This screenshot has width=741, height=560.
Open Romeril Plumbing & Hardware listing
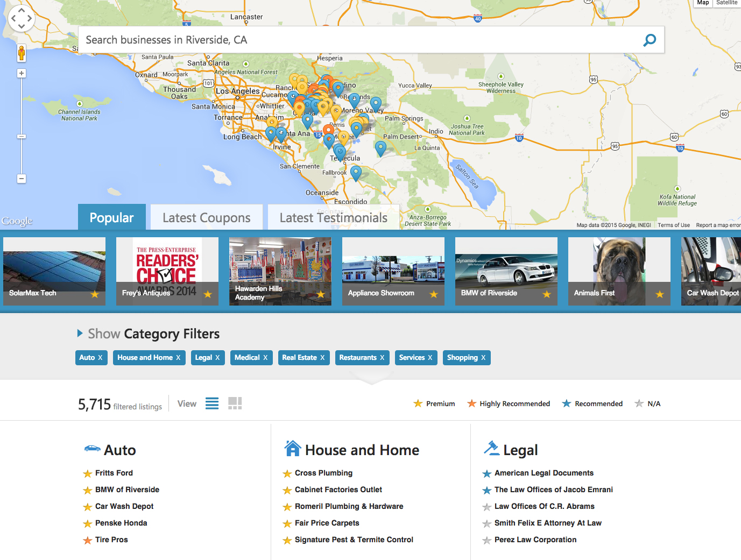(349, 506)
